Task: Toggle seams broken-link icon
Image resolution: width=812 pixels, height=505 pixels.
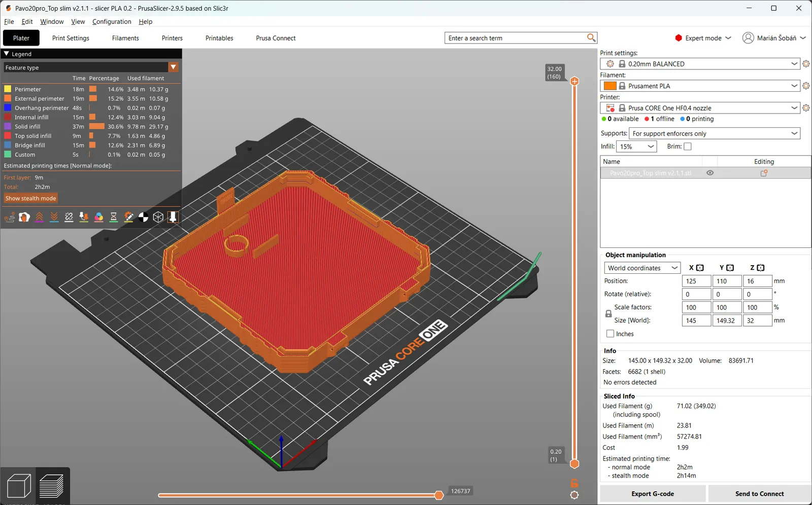Action: pyautogui.click(x=69, y=218)
